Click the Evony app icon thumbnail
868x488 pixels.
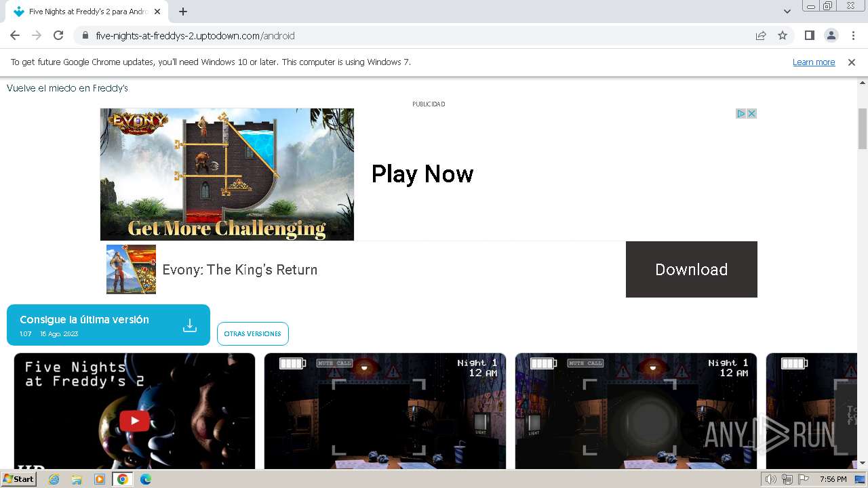click(131, 269)
